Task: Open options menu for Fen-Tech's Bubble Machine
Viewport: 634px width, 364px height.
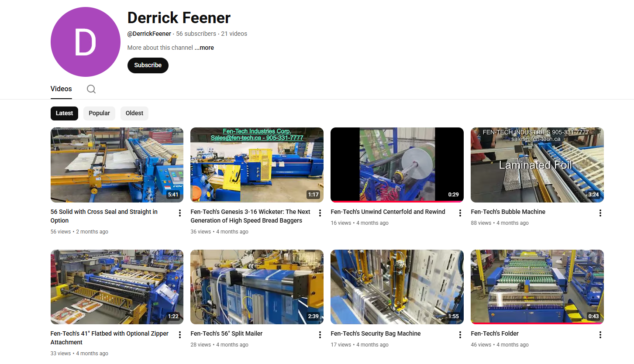Action: click(600, 213)
